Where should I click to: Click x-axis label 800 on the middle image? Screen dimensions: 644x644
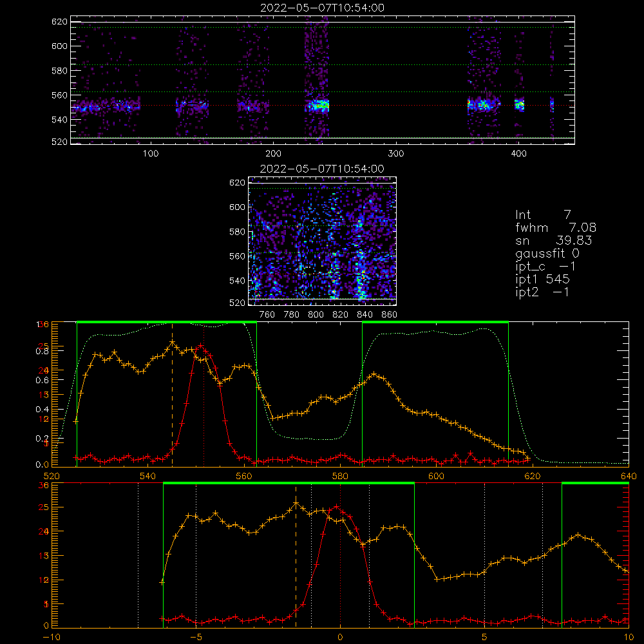tap(316, 315)
